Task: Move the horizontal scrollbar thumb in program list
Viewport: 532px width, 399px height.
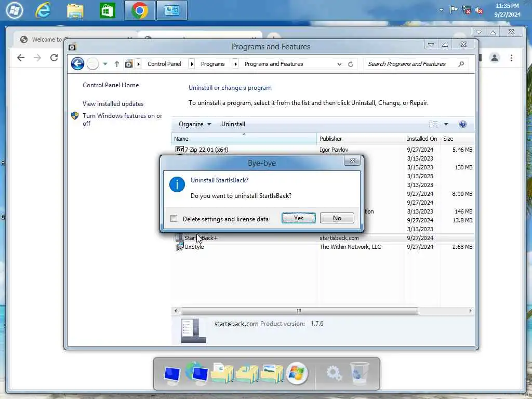Action: pyautogui.click(x=299, y=311)
